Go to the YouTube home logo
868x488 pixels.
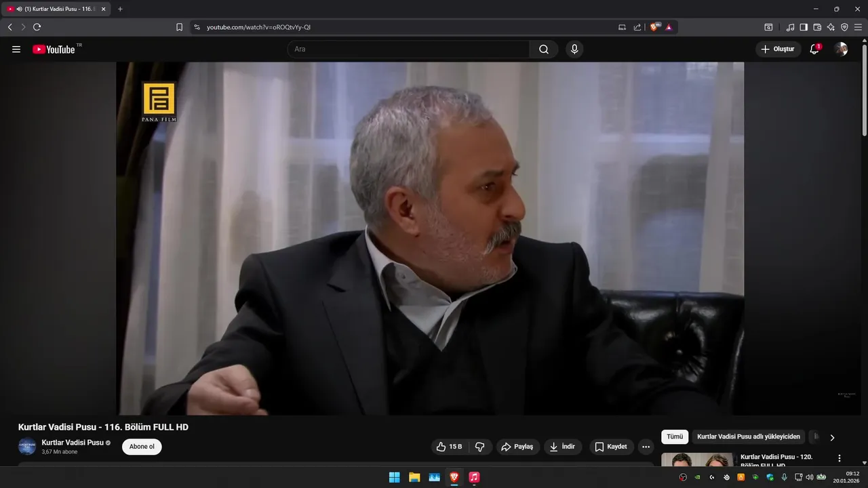tap(54, 49)
